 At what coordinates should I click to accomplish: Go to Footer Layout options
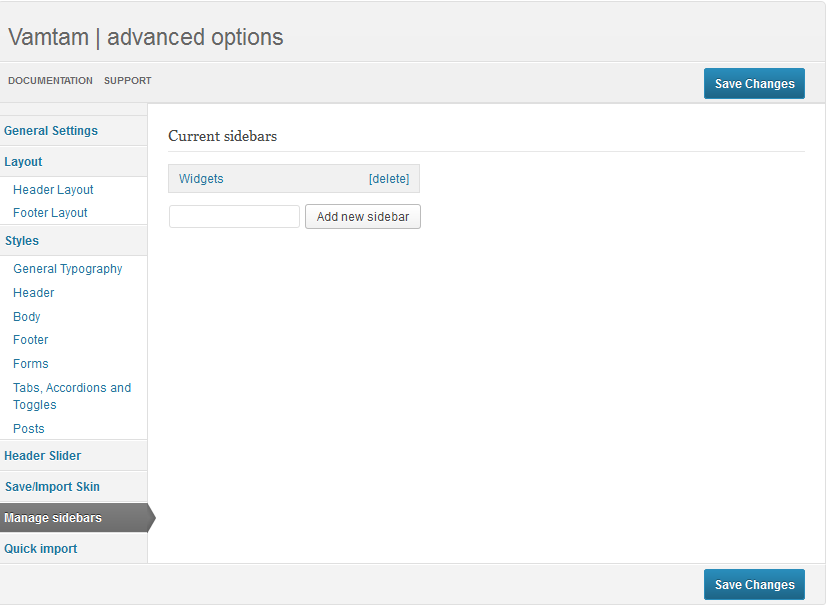click(50, 213)
